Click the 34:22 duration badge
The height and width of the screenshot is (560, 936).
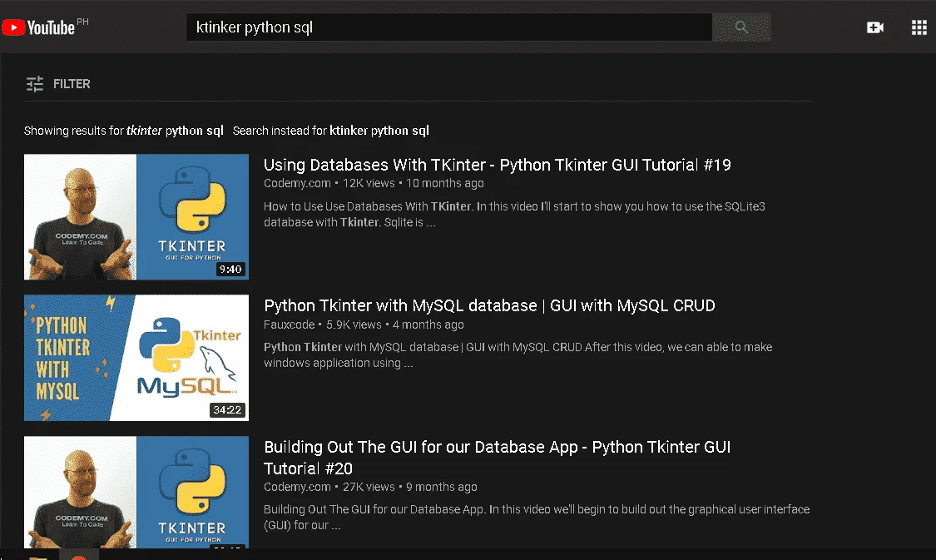[227, 410]
